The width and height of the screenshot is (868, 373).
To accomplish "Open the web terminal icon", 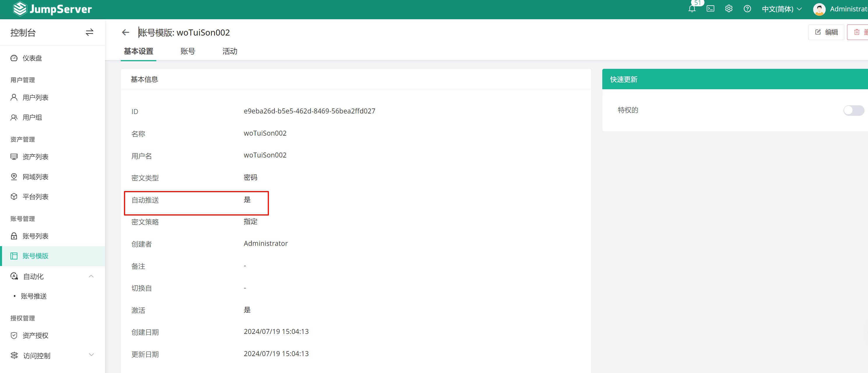I will [710, 9].
